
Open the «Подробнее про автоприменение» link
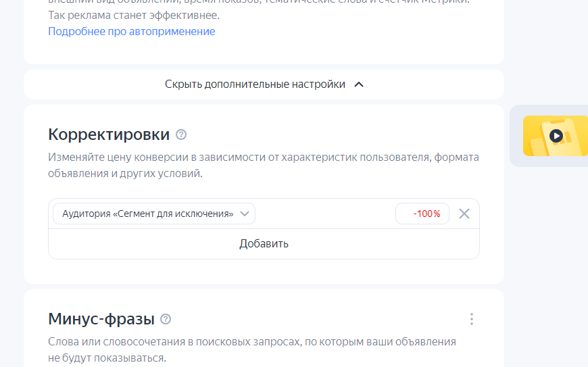131,32
